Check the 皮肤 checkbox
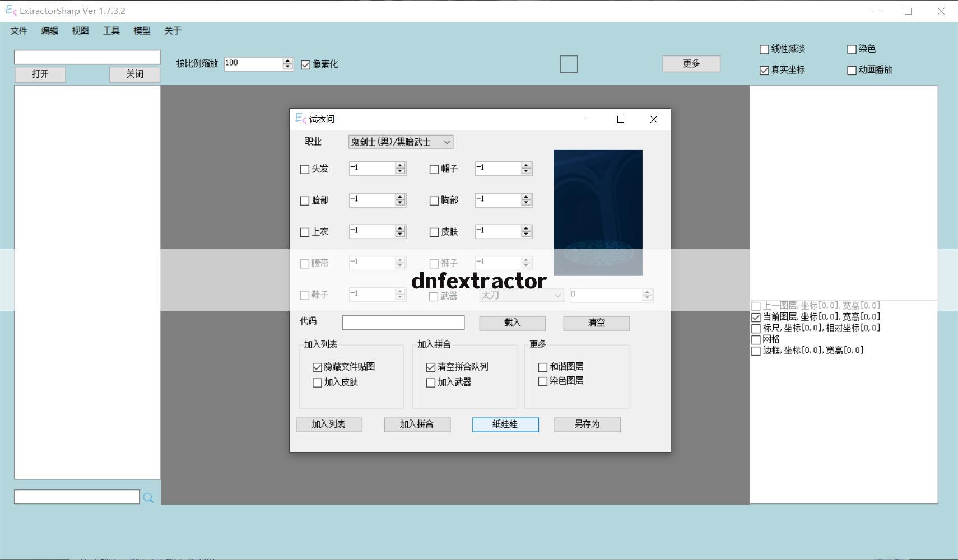 pos(434,232)
